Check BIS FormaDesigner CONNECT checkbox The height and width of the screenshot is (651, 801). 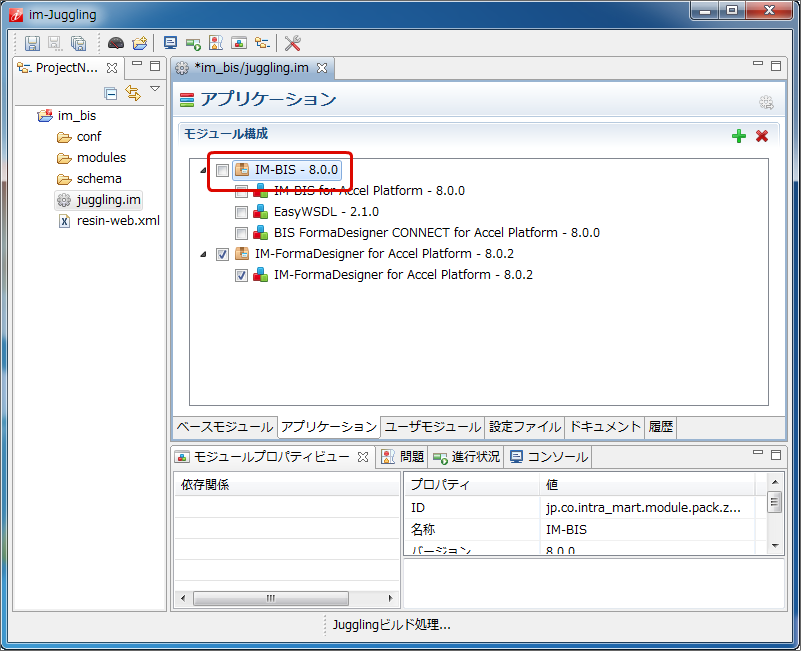coord(241,234)
